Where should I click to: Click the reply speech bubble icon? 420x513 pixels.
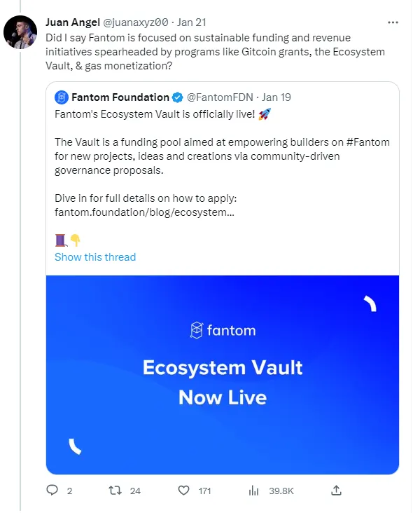coord(52,490)
